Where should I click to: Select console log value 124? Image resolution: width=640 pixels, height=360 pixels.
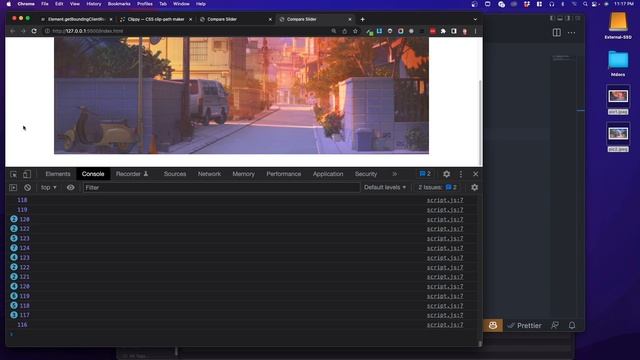tap(24, 248)
